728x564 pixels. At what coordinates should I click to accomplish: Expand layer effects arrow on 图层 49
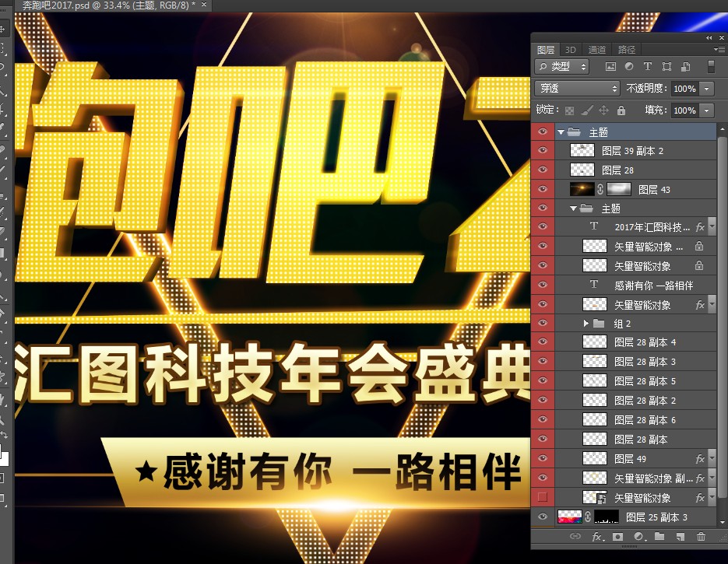[712, 459]
